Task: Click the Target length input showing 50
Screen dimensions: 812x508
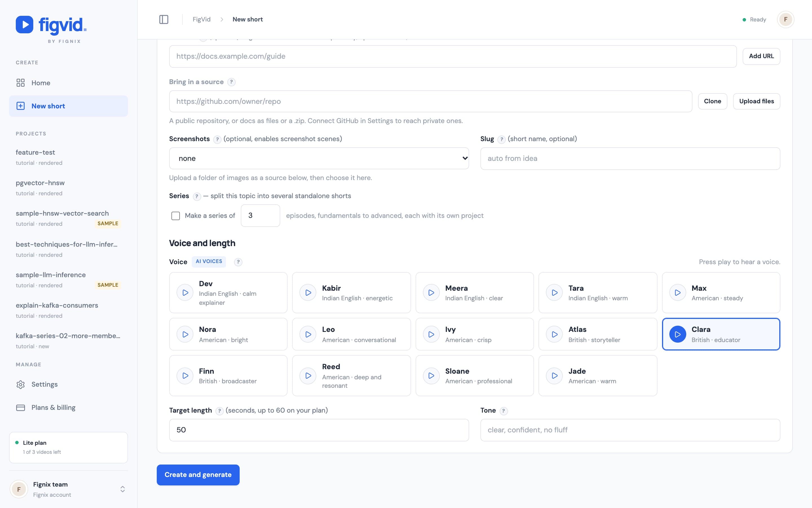Action: coord(319,430)
